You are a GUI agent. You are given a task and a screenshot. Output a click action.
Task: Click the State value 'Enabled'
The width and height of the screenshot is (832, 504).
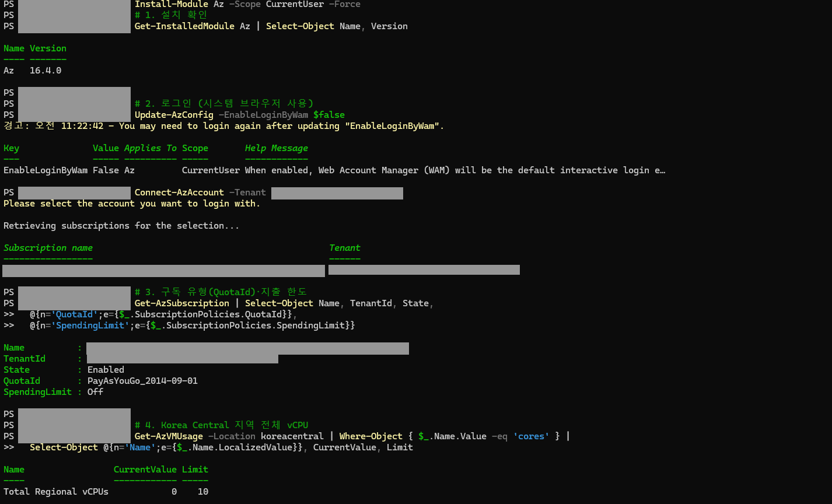pos(106,370)
